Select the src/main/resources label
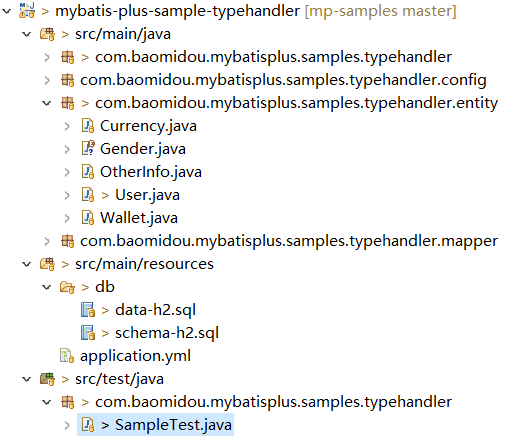Viewport: 516px width, 438px height. [x=144, y=264]
